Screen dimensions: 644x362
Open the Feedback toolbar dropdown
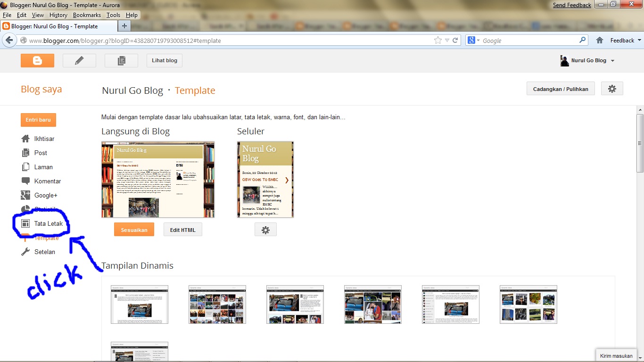tap(626, 41)
